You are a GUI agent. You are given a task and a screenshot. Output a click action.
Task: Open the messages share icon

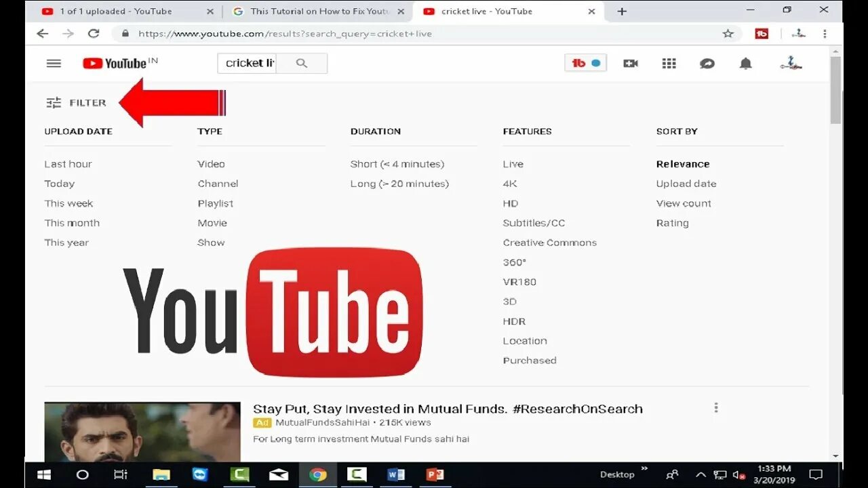pos(707,63)
